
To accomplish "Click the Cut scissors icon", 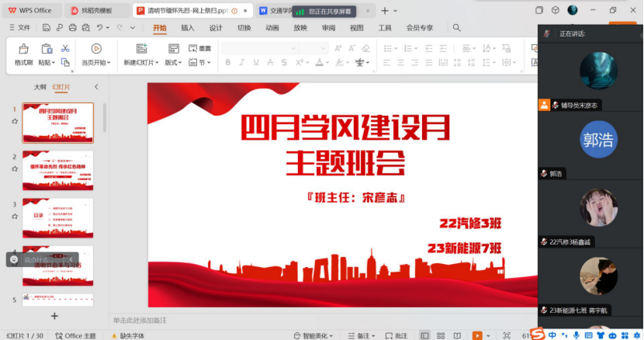I will click(65, 48).
